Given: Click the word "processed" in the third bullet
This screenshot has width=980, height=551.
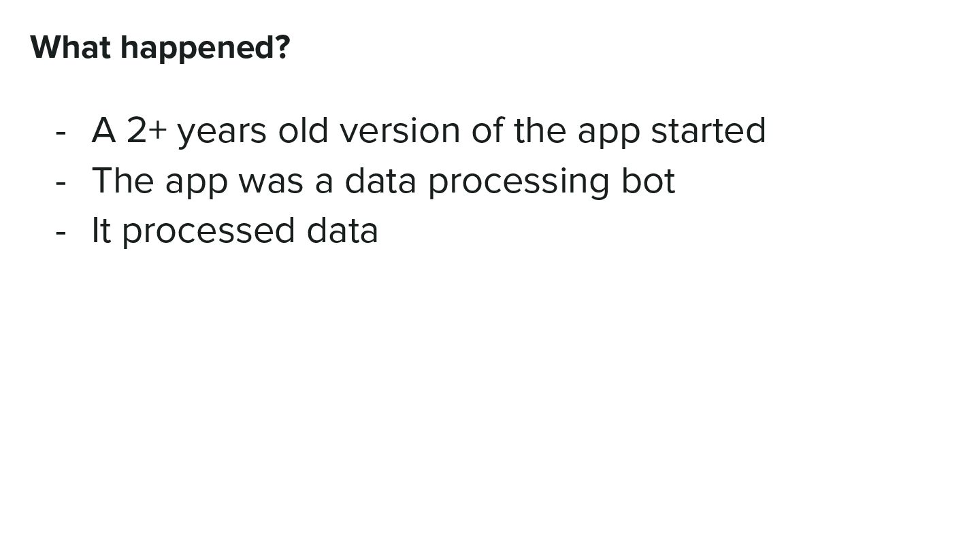Looking at the screenshot, I should [208, 232].
